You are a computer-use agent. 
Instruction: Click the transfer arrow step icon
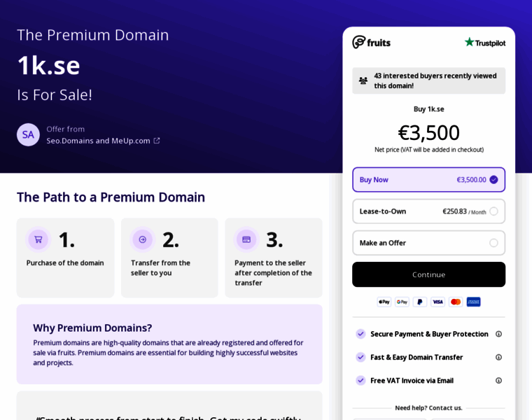143,239
